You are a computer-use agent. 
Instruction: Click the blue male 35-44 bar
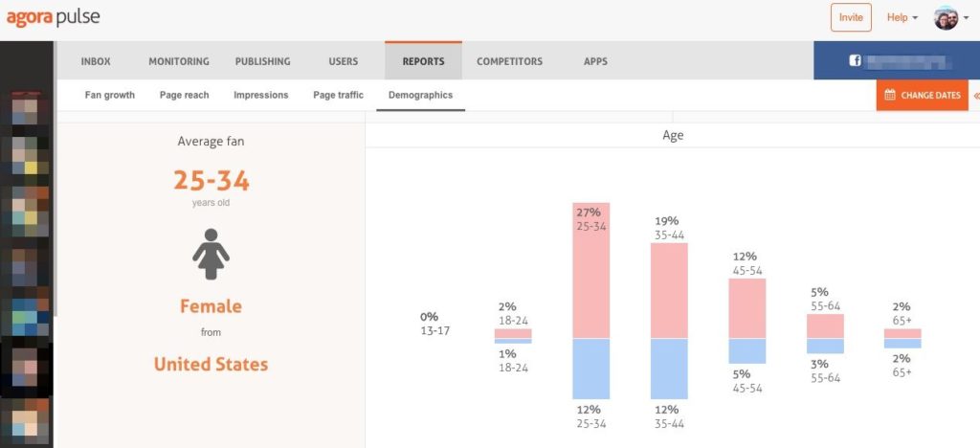click(669, 369)
